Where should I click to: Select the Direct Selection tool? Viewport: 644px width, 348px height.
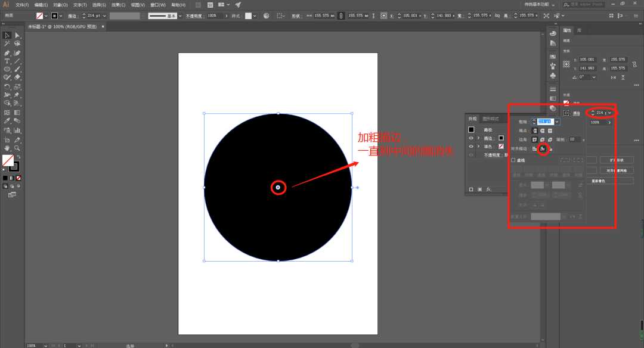click(x=17, y=36)
